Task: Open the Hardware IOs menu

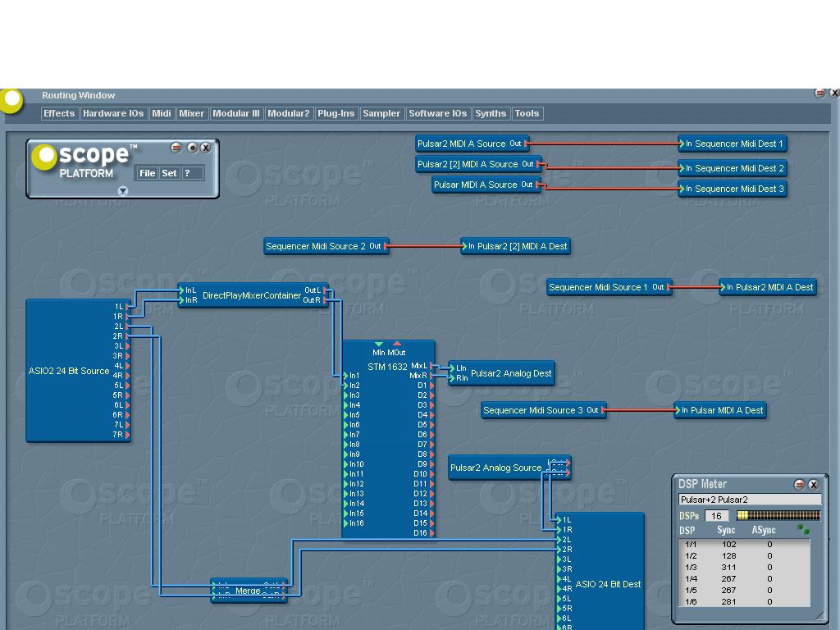Action: 113,113
